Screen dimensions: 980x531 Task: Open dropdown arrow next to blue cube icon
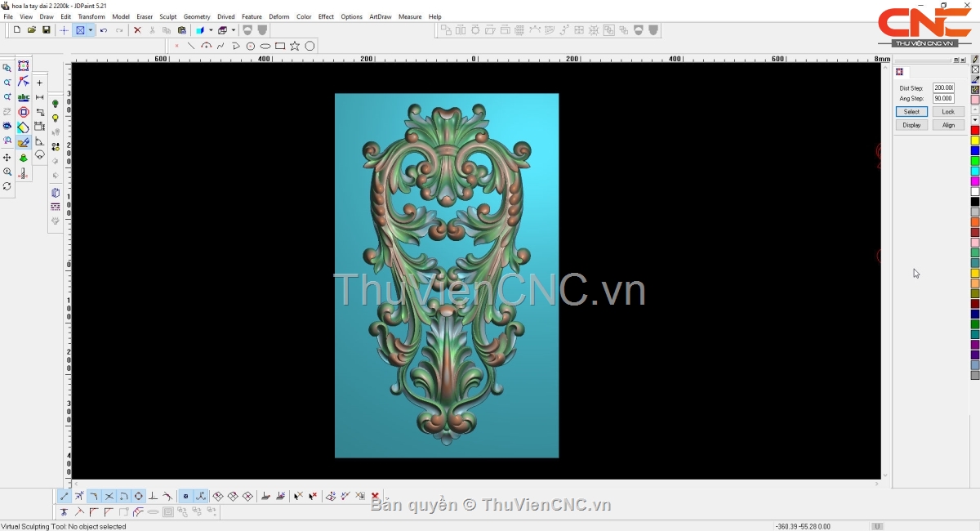coord(211,30)
